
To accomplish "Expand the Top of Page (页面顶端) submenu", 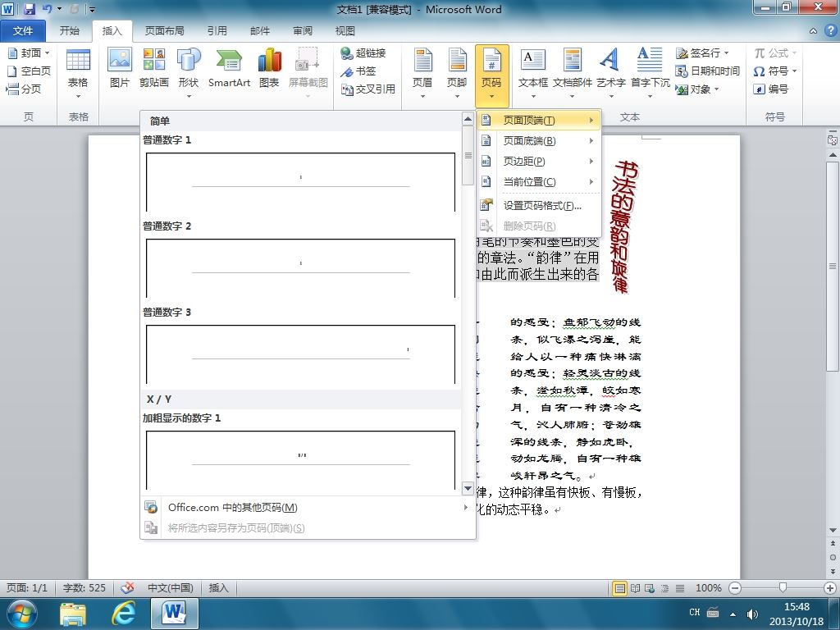I will 538,120.
